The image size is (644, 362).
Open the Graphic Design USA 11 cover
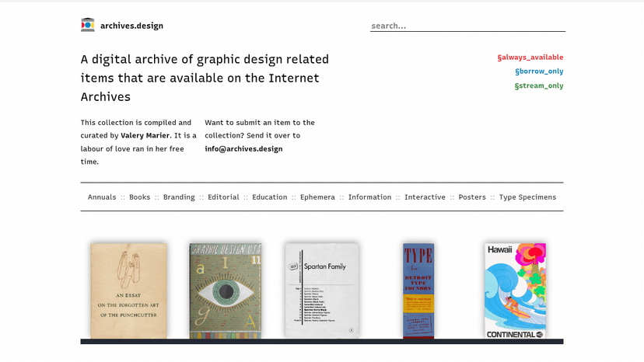click(x=225, y=291)
